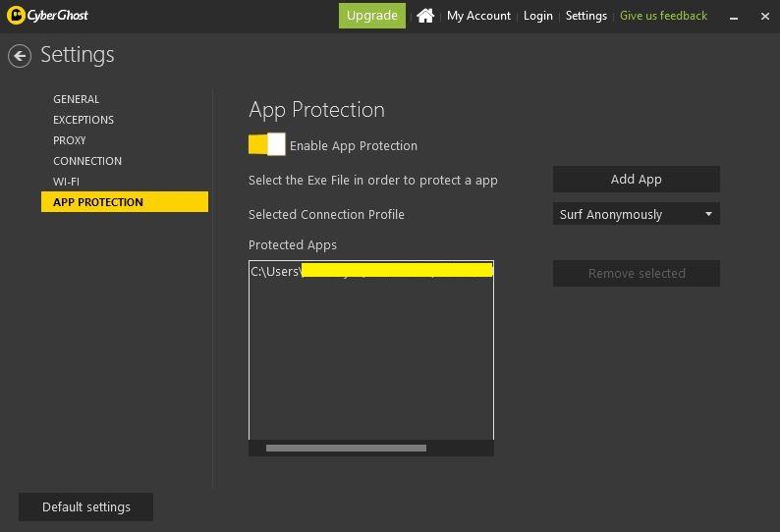Close the CyberGhost window
The image size is (780, 532).
[765, 17]
